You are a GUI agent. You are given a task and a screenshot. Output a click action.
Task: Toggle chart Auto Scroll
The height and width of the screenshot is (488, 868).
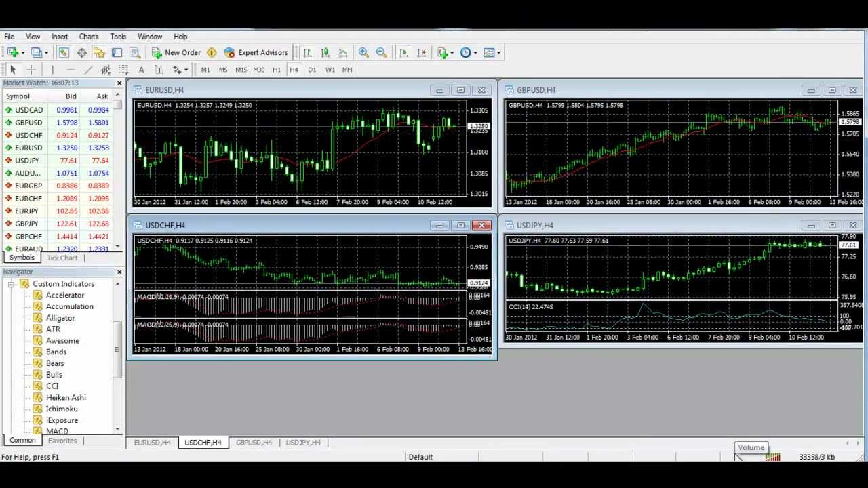tap(403, 52)
